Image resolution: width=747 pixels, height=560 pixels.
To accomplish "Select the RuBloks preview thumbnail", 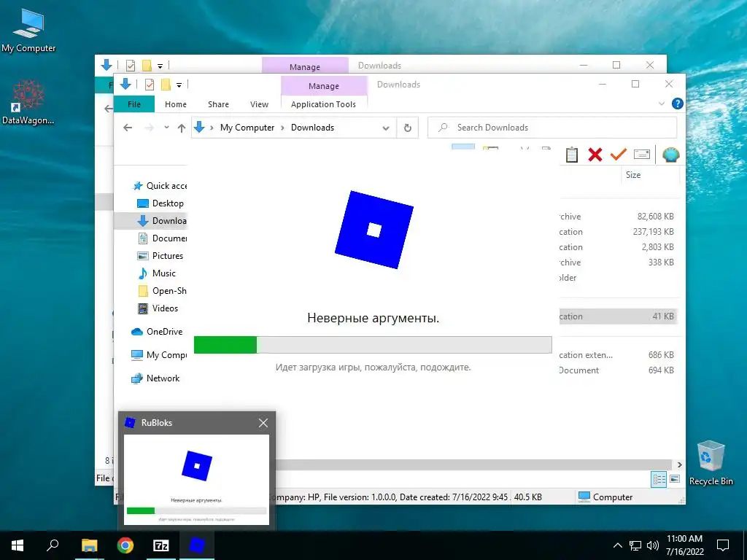I will [x=196, y=480].
